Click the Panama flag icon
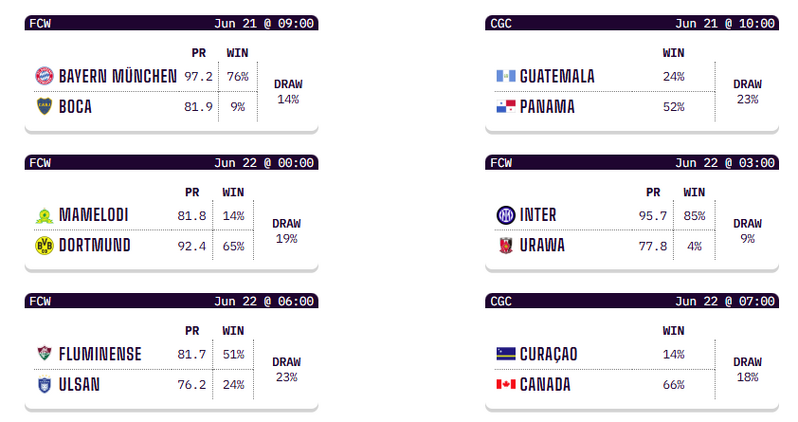This screenshot has height=422, width=798. 505,106
